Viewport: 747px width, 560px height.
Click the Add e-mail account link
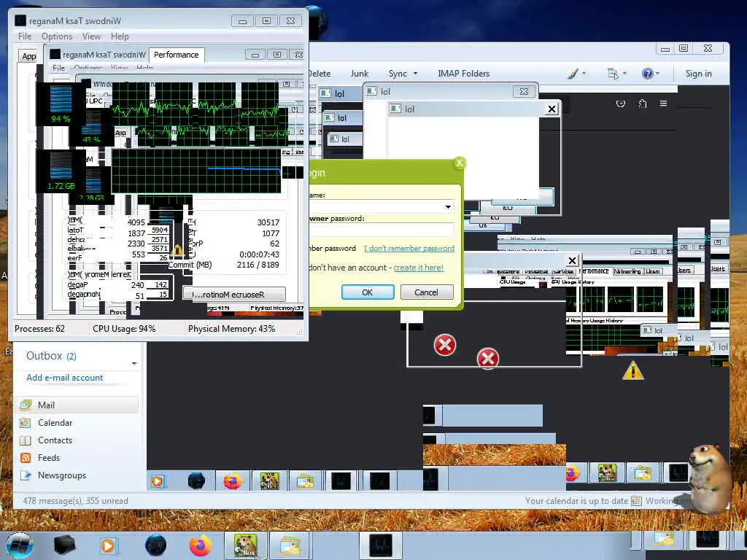pyautogui.click(x=65, y=378)
